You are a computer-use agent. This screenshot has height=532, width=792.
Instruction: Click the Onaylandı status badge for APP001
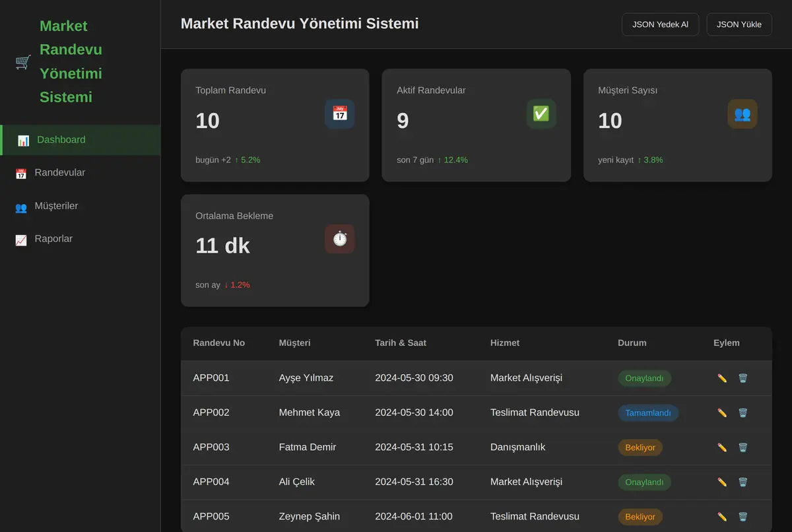644,378
